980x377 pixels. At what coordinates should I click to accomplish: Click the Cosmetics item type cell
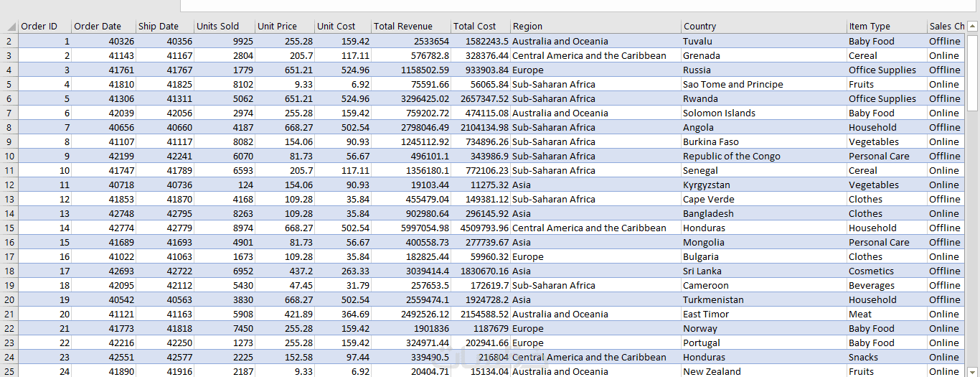[871, 271]
